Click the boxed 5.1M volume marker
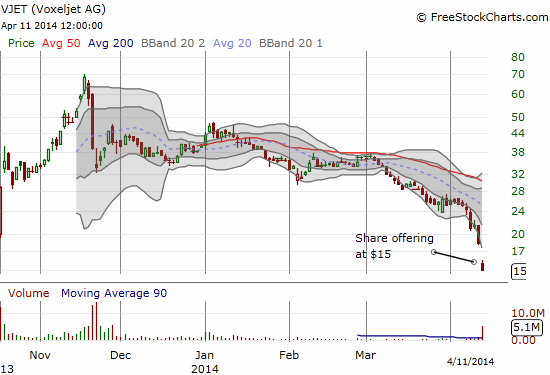This screenshot has height=375, width=550. 526,327
